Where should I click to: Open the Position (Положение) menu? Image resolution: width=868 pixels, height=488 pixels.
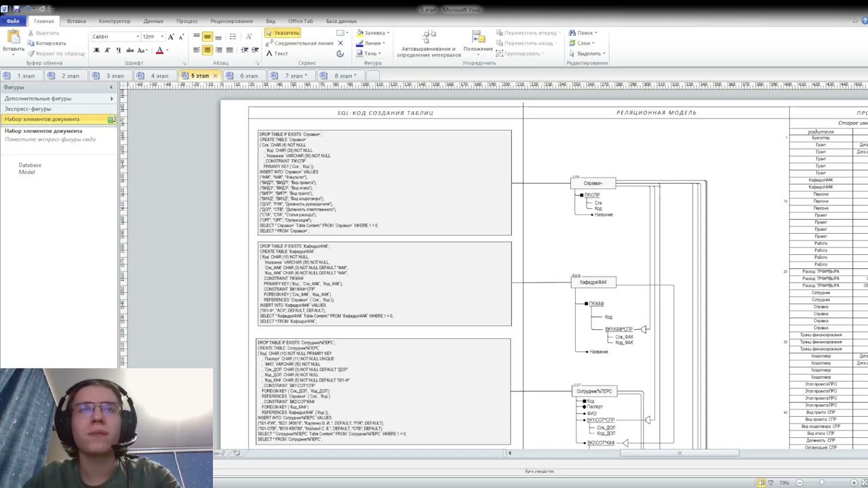point(478,43)
